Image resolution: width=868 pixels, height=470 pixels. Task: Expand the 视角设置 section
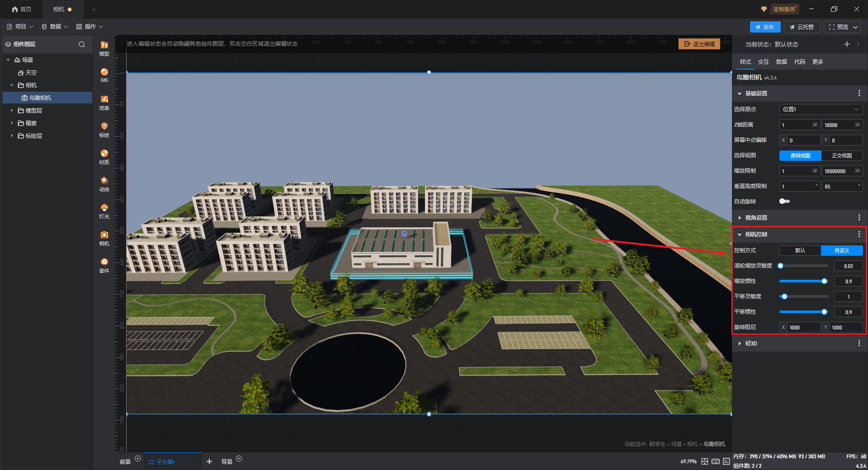pyautogui.click(x=756, y=218)
